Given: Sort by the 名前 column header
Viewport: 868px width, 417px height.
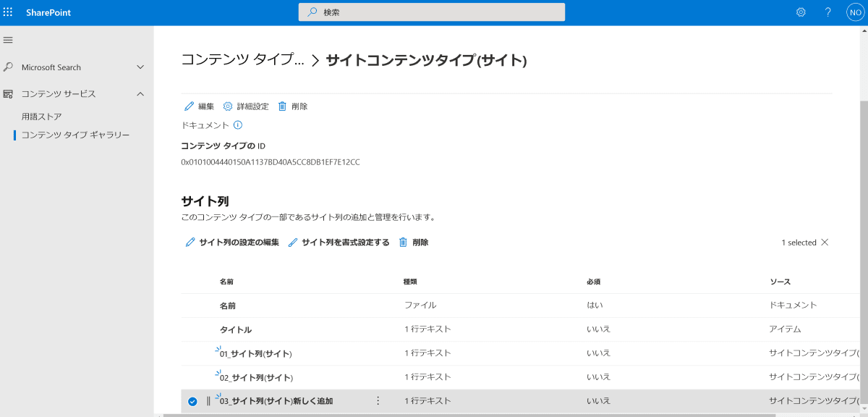Looking at the screenshot, I should [x=226, y=281].
